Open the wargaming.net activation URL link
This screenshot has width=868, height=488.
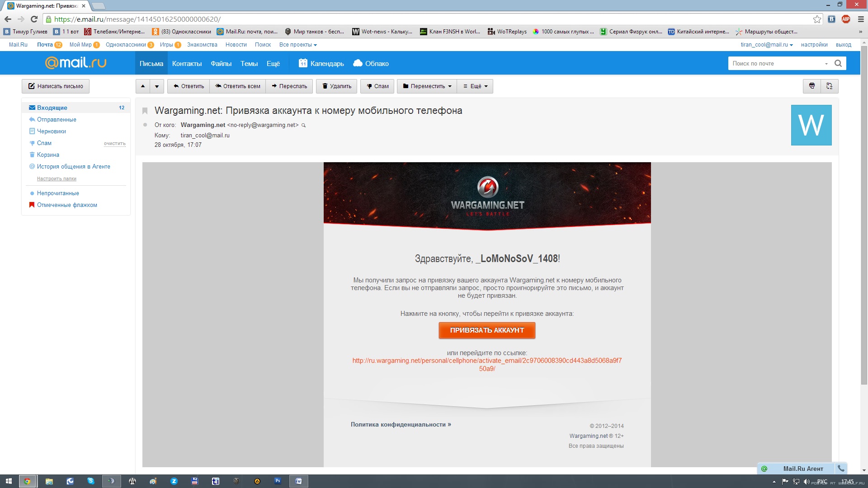(x=487, y=365)
